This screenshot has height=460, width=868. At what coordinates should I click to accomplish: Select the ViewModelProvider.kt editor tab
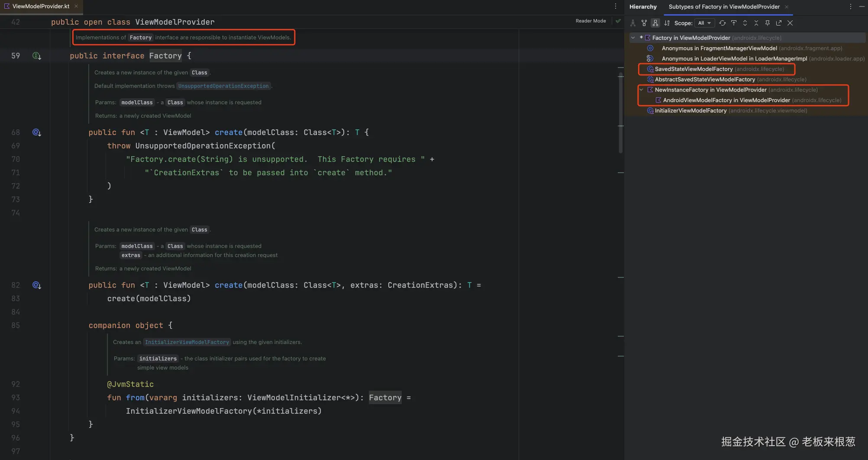(41, 6)
